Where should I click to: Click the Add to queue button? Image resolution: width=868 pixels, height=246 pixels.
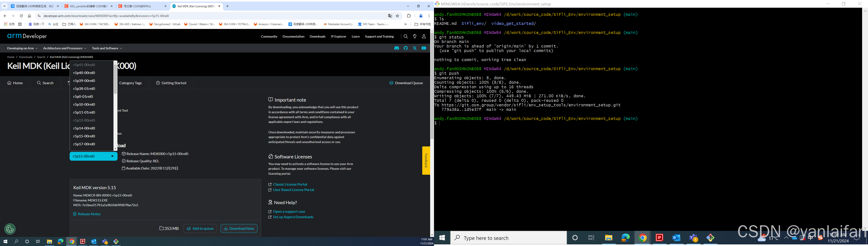click(x=200, y=228)
